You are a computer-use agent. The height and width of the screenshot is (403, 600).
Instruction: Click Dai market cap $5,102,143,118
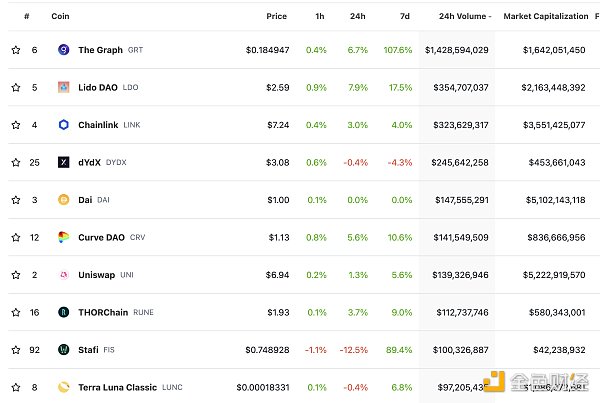[555, 200]
